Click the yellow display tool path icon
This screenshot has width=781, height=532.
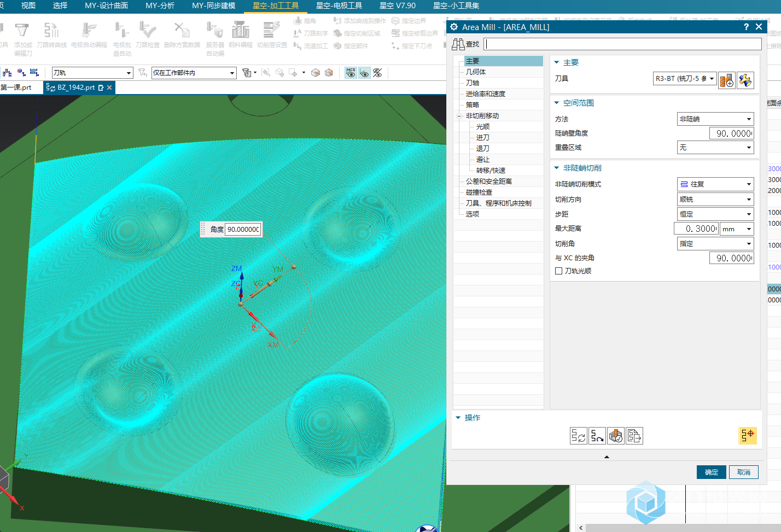747,435
